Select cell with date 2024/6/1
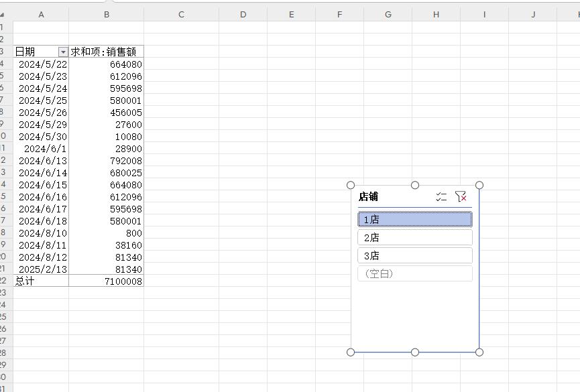 (x=41, y=149)
